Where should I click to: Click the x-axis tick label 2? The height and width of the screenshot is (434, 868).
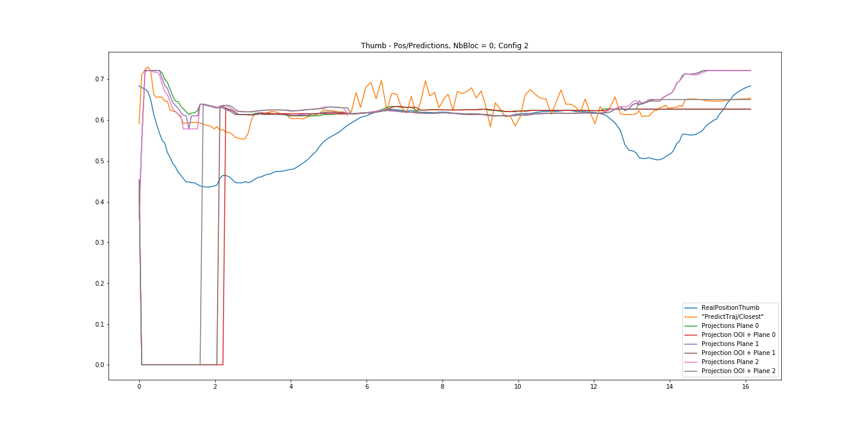(215, 388)
